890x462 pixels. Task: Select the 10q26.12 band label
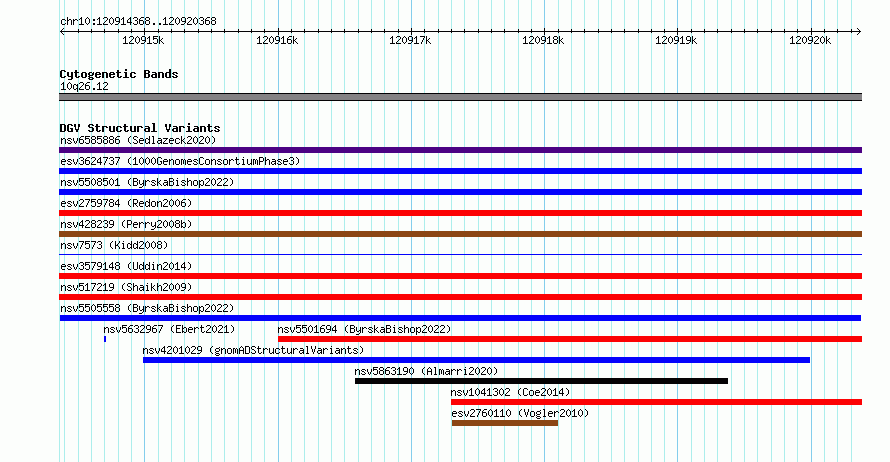click(x=84, y=86)
